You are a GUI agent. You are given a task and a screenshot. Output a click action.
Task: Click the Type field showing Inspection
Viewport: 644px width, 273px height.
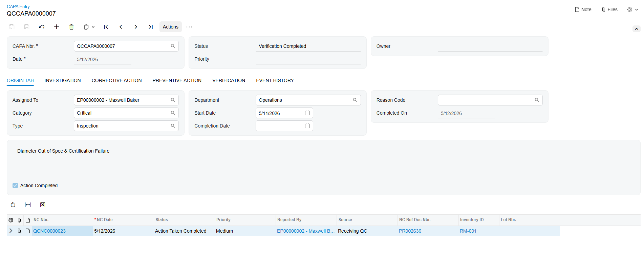[126, 126]
